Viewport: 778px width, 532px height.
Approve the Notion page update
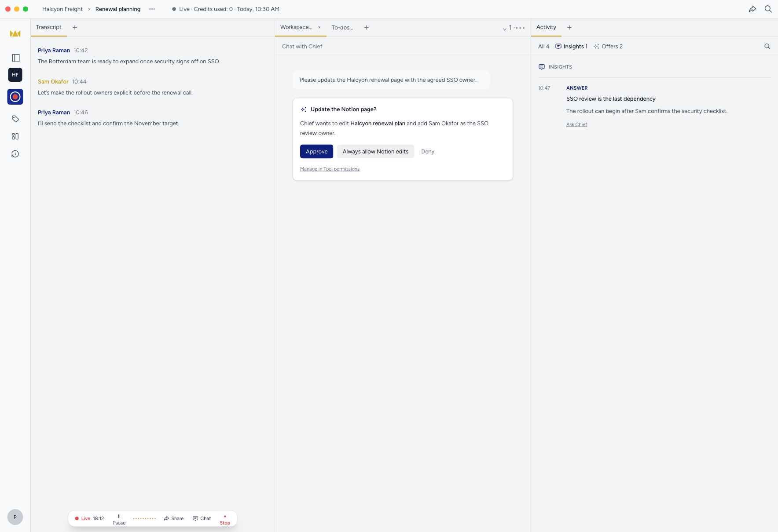(316, 151)
